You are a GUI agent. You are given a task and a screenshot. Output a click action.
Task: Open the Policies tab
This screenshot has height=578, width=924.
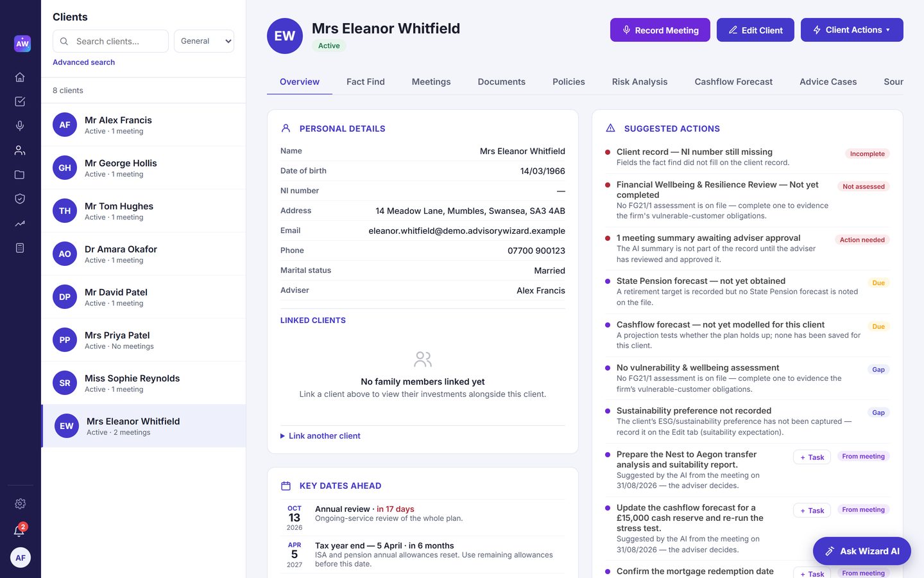point(569,82)
